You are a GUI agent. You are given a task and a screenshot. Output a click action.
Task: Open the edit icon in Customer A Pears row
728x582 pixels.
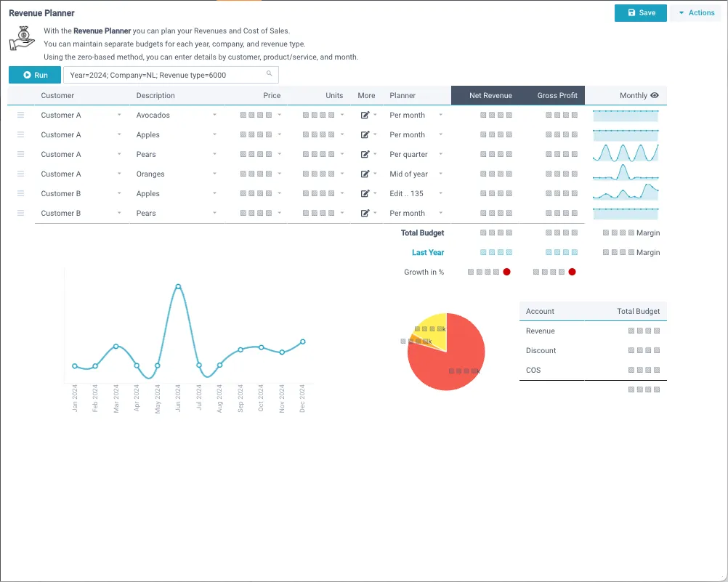click(x=365, y=154)
